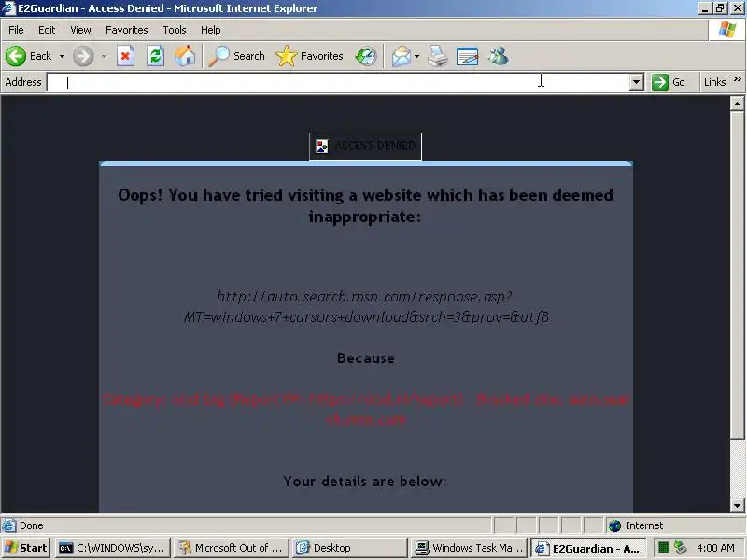Click the 'Oops! You have tried visiting' heading

pos(366,205)
